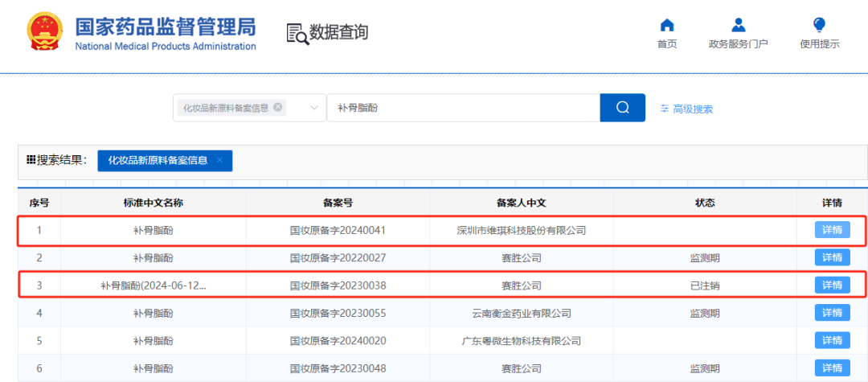The height and width of the screenshot is (382, 868).
Task: Click the 政务服务门户 label
Action: pos(738,44)
